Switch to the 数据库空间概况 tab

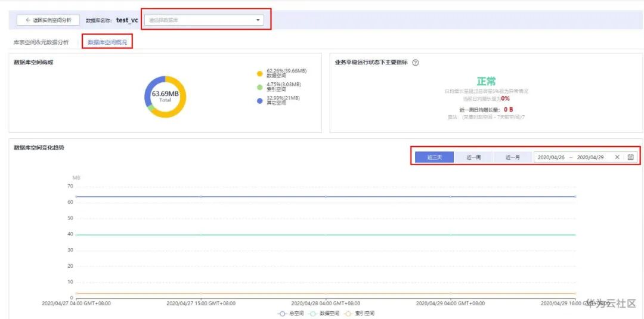[x=107, y=42]
